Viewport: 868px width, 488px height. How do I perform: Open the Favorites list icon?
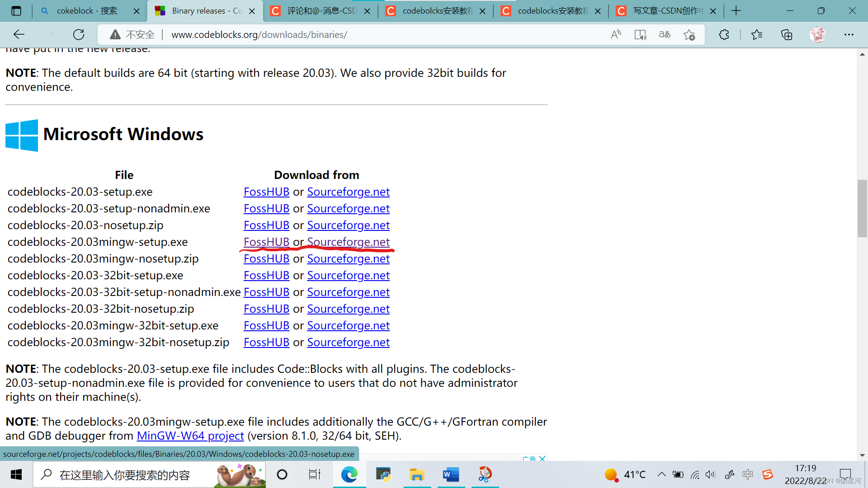[757, 34]
